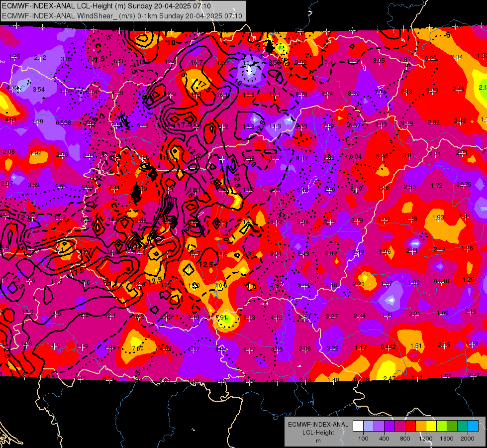487x448 pixels.
Task: Click the yellow swatch above 1200
Action: pos(431,426)
